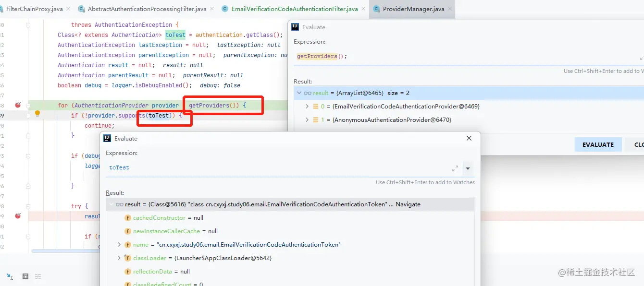Open the expression history dropdown beside toTest
Screen dimensions: 644x286
pos(468,168)
